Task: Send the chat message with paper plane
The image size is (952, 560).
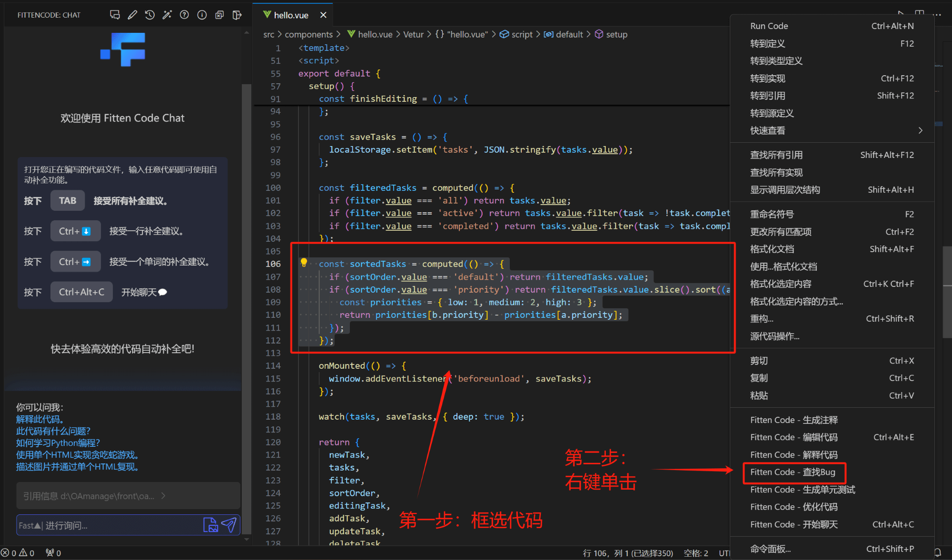Action: [x=229, y=525]
